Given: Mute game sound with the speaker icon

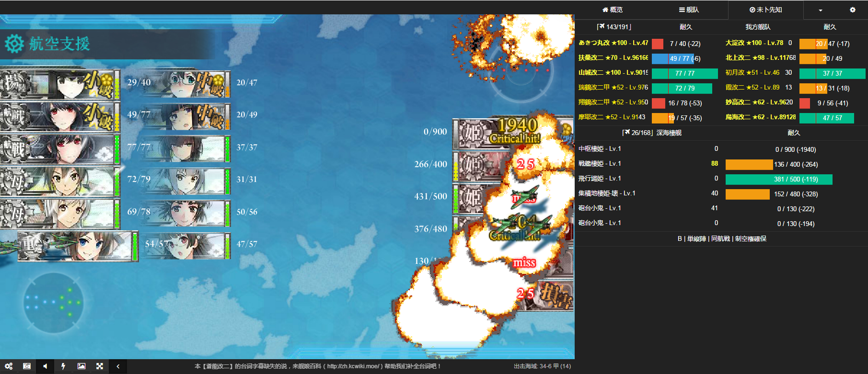Looking at the screenshot, I should (45, 366).
